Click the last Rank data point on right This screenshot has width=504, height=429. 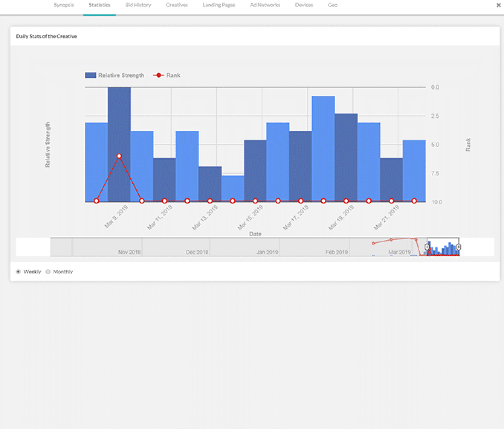click(x=414, y=201)
